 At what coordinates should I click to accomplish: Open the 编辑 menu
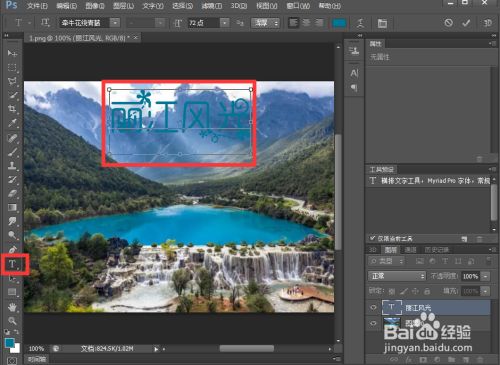tap(66, 6)
